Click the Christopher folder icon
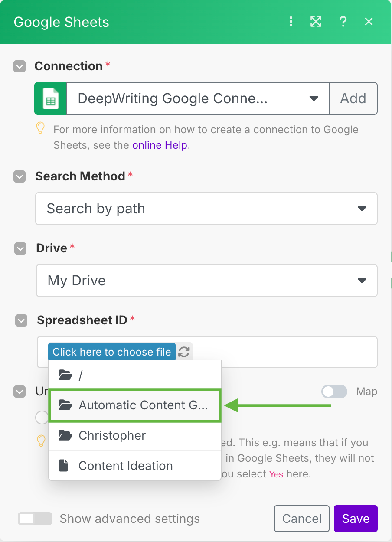 [65, 435]
